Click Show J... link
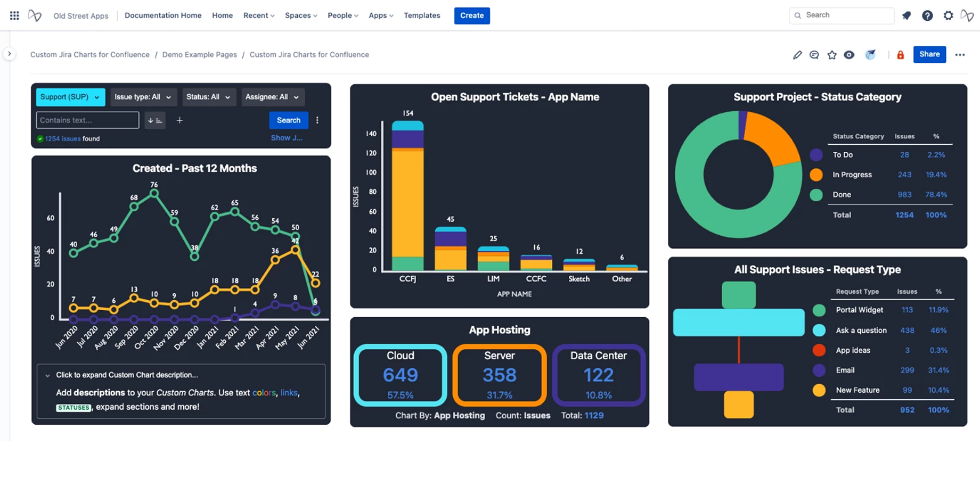The height and width of the screenshot is (479, 980). click(x=287, y=138)
